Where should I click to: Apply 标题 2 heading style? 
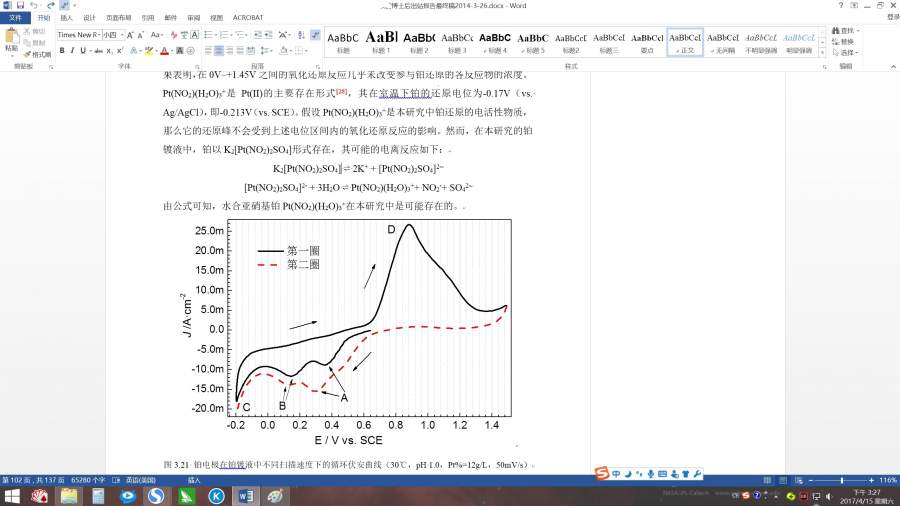419,42
